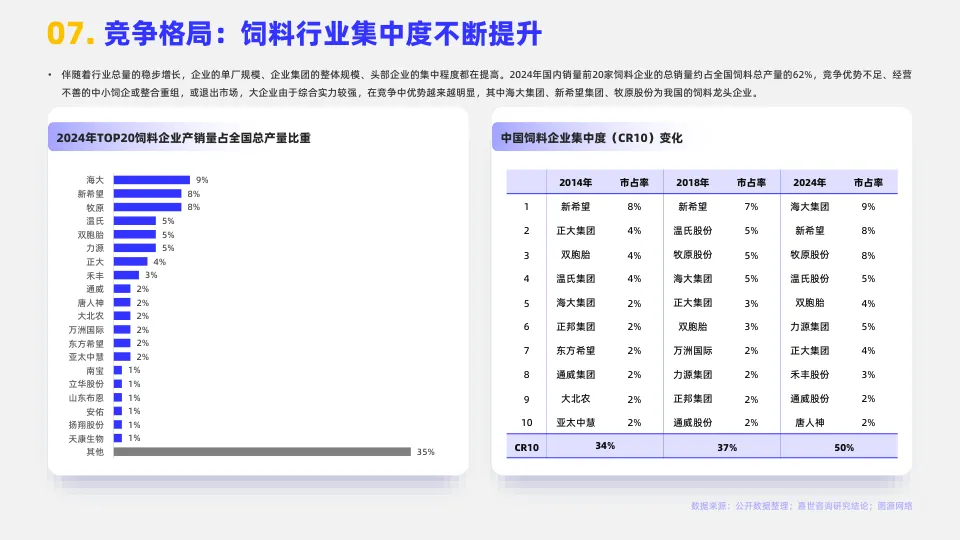Click 东方希望 in the 2014年 column
Viewport: 960px width, 540px height.
(x=576, y=351)
